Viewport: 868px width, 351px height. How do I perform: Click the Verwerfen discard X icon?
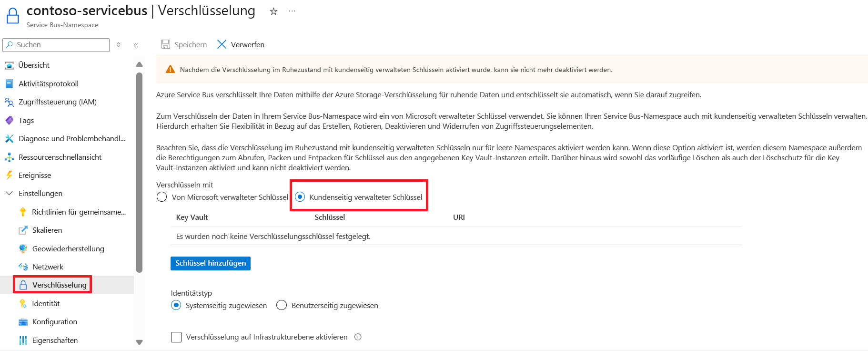coord(222,44)
